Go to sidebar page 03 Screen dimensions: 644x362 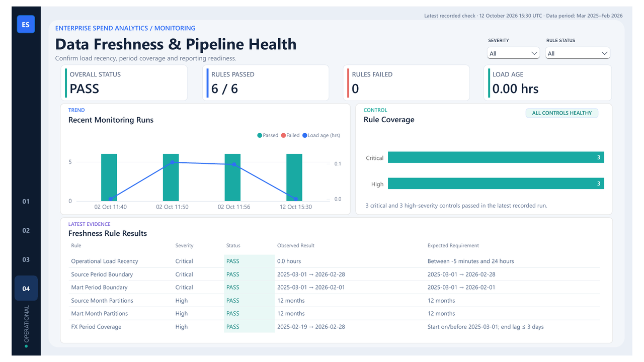coord(26,259)
